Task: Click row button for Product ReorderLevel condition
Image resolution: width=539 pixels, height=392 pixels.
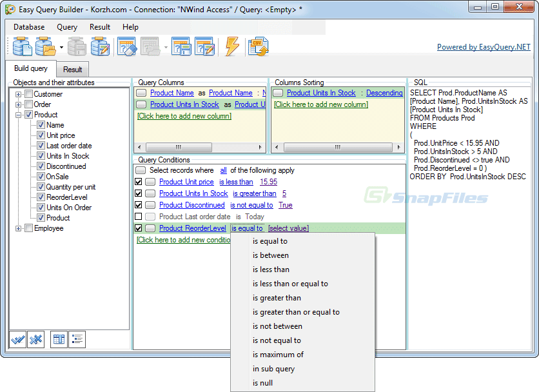Action: click(150, 228)
